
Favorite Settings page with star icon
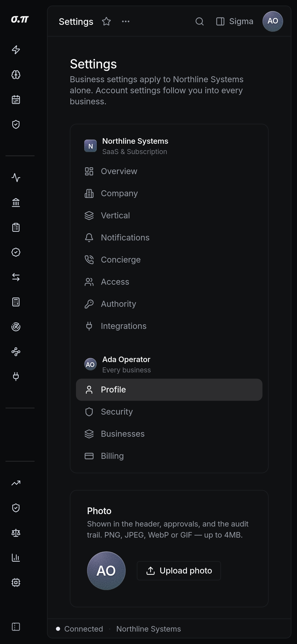click(106, 21)
